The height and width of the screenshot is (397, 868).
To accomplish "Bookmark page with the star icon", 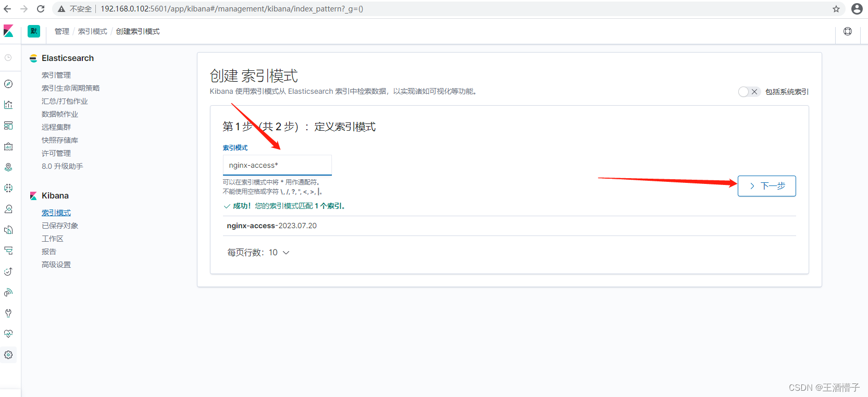I will [836, 9].
